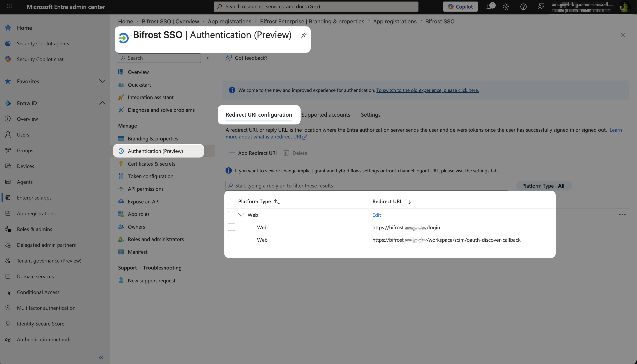Open Certificates & secrets
The image size is (637, 364).
point(152,164)
